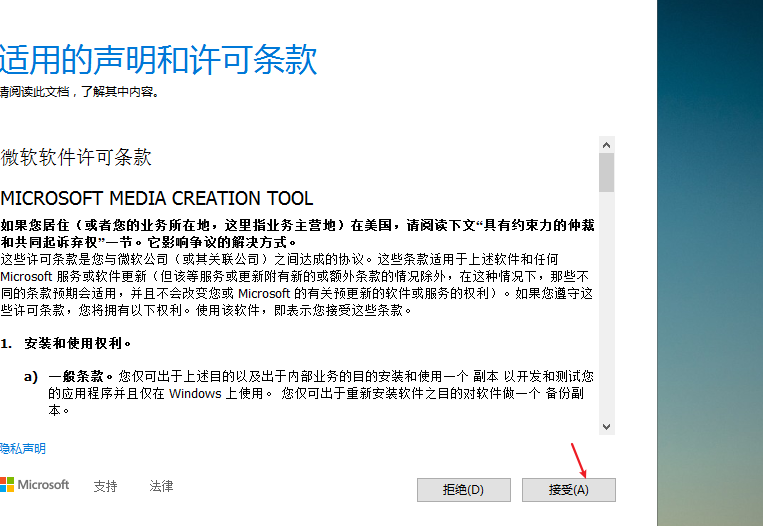Click the 接受(A) accept button
The image size is (763, 526).
568,490
